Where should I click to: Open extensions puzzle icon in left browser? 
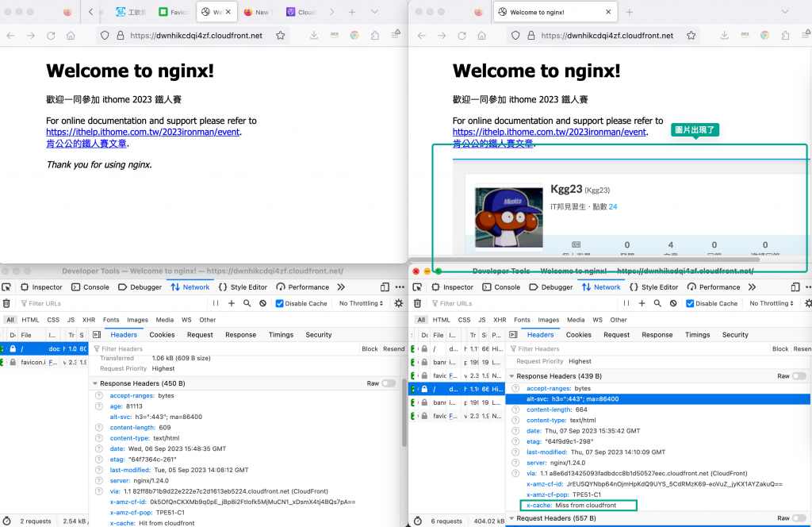point(375,35)
